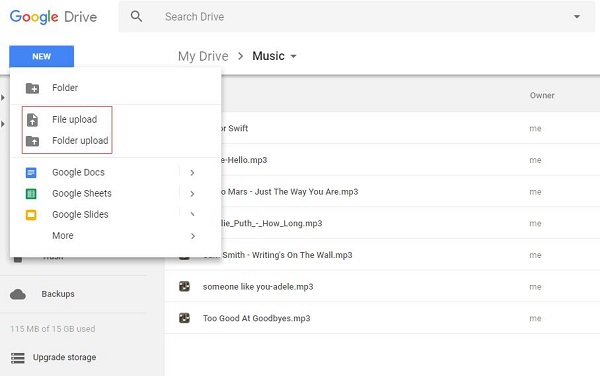This screenshot has width=600, height=376.
Task: Click the Owner column header
Action: [x=542, y=95]
